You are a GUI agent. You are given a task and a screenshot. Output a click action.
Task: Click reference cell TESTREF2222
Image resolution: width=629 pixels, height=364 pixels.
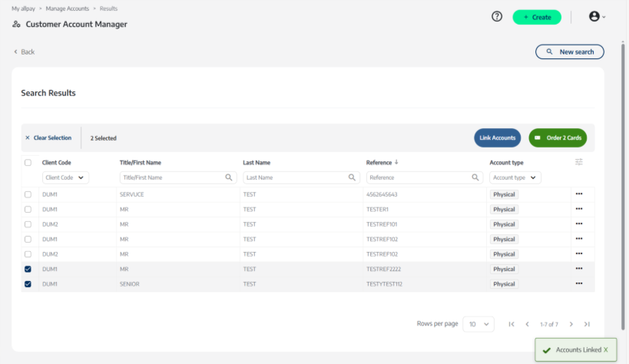(383, 269)
